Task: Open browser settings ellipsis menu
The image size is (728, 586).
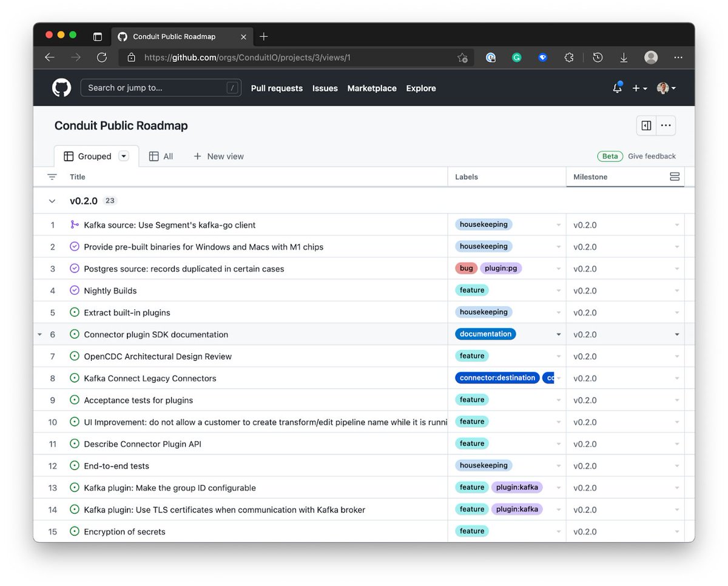Action: click(x=678, y=58)
